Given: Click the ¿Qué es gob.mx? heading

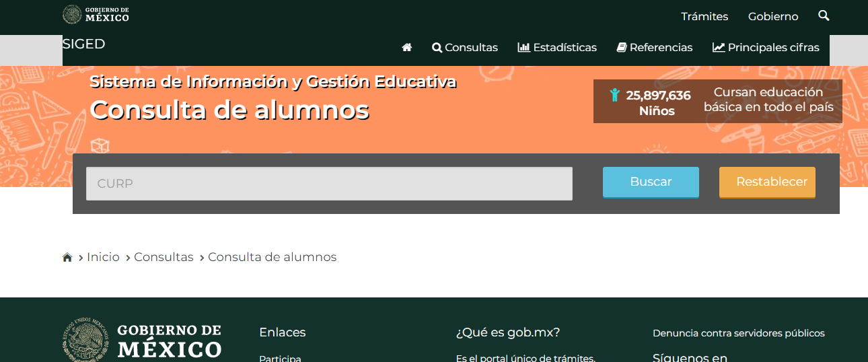Looking at the screenshot, I should 508,332.
